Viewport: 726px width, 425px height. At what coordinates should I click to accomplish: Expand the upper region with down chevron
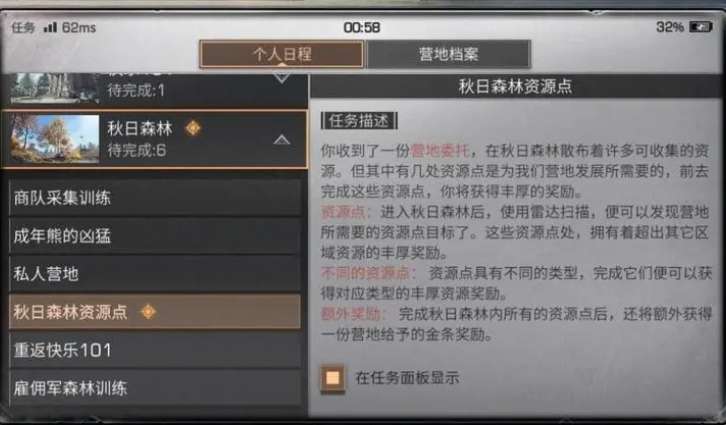click(282, 77)
